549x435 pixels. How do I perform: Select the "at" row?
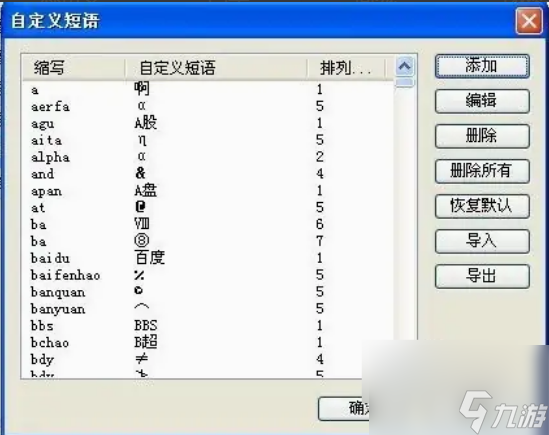click(208, 208)
